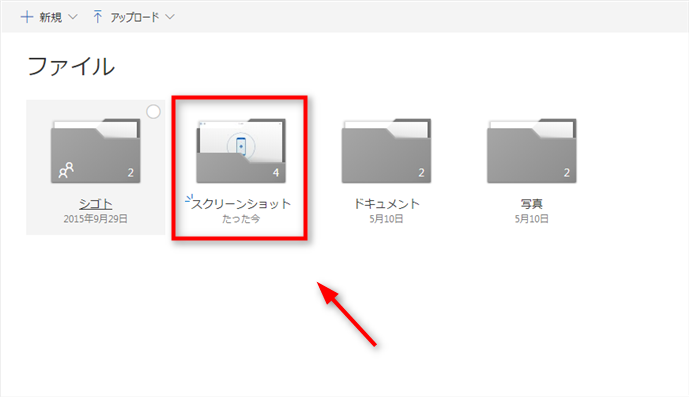Click the ファイル page heading
689x397 pixels.
point(71,66)
